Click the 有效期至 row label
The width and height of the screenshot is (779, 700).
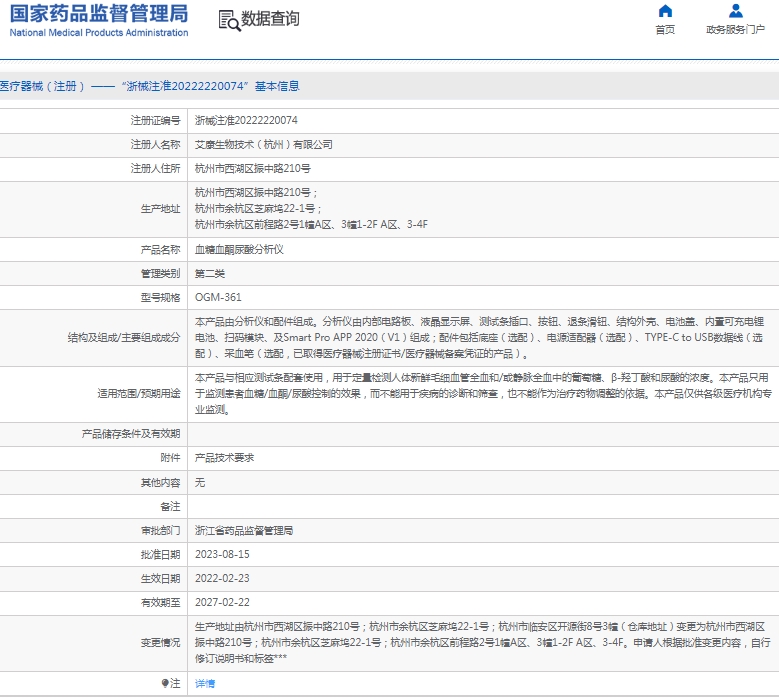coord(160,602)
